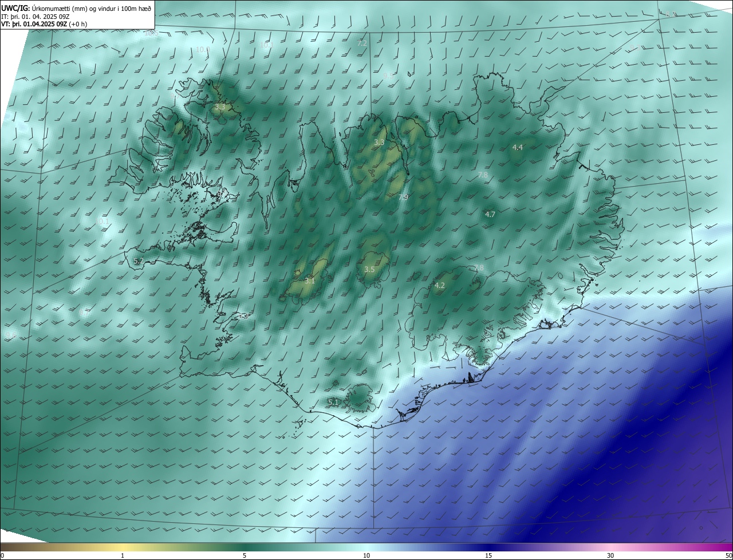Click the colorbar tick label 0
The height and width of the screenshot is (560, 733).
(x=2, y=555)
